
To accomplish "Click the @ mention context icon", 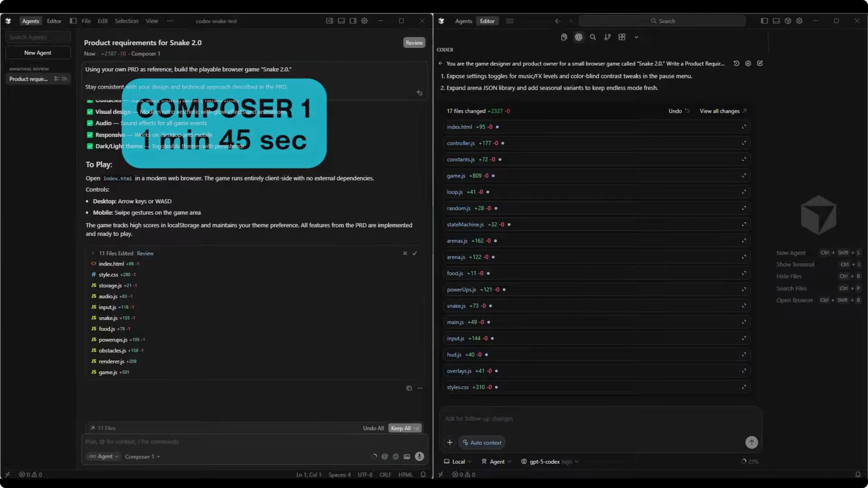I will pyautogui.click(x=384, y=456).
